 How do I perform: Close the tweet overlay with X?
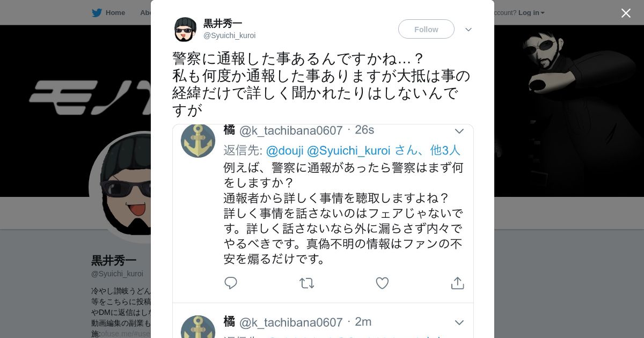(x=626, y=13)
